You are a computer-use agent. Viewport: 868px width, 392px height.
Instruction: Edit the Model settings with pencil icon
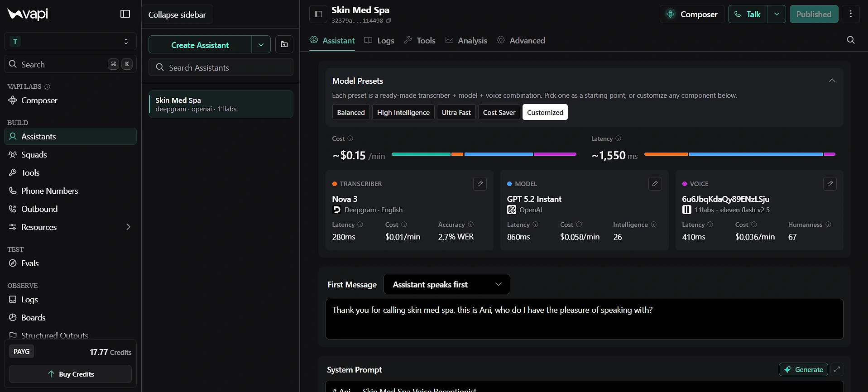tap(655, 184)
